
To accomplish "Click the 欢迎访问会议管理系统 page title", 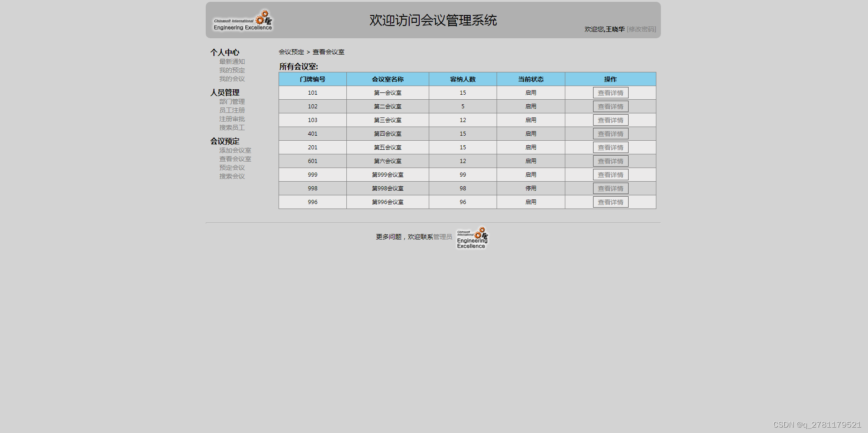I will tap(433, 20).
